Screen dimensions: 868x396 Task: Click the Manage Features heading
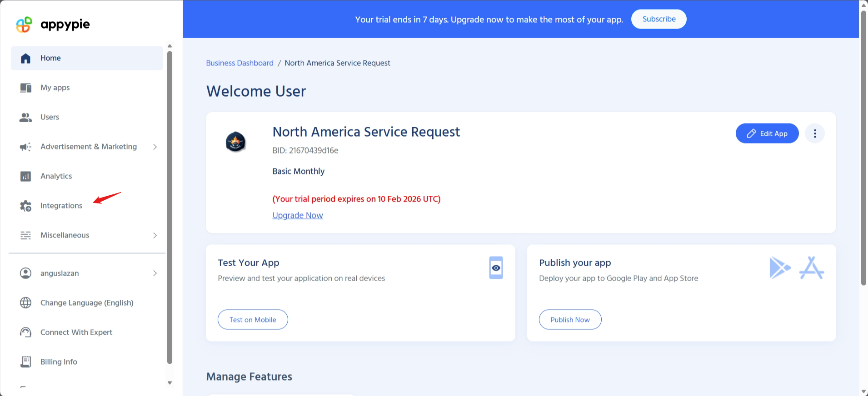coord(249,376)
